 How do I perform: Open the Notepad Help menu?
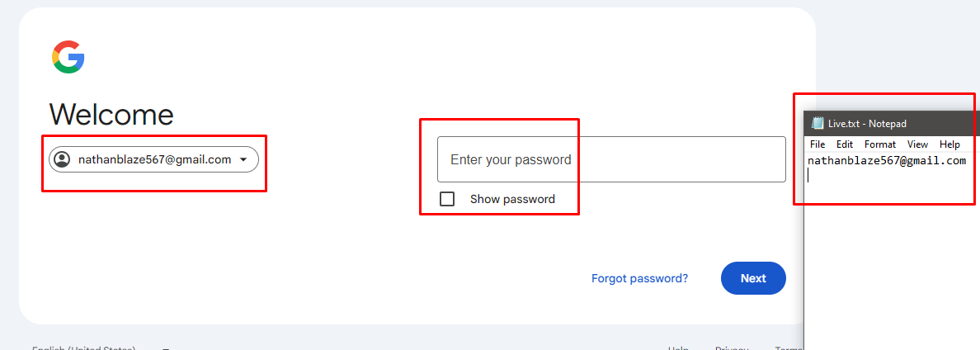tap(949, 144)
